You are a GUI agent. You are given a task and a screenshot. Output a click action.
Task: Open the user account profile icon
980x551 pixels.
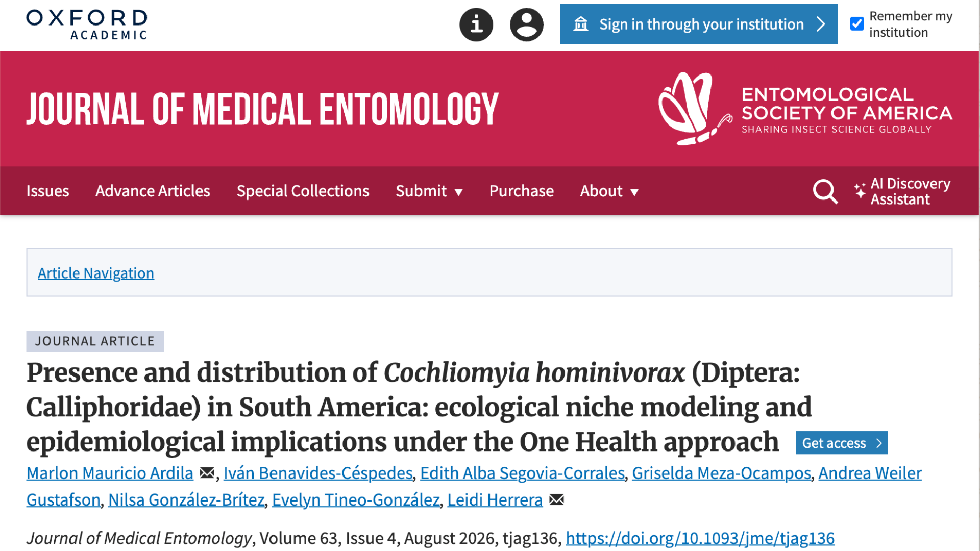(526, 24)
